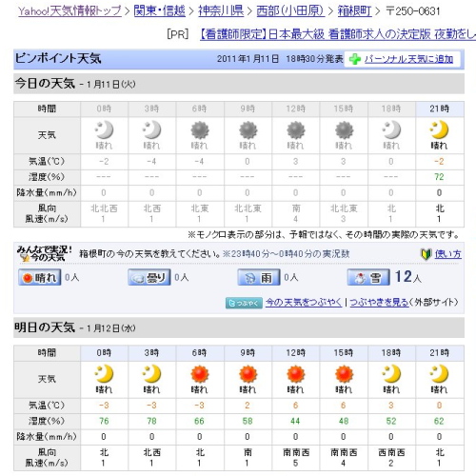Open the 使い方 help link
476x476 pixels.
(447, 254)
